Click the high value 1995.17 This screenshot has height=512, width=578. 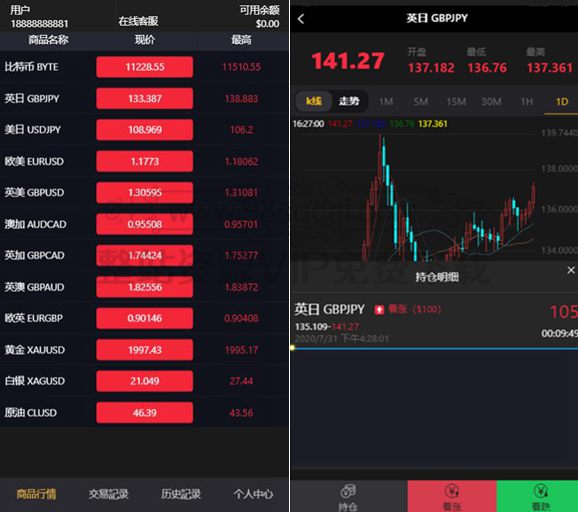pyautogui.click(x=241, y=350)
